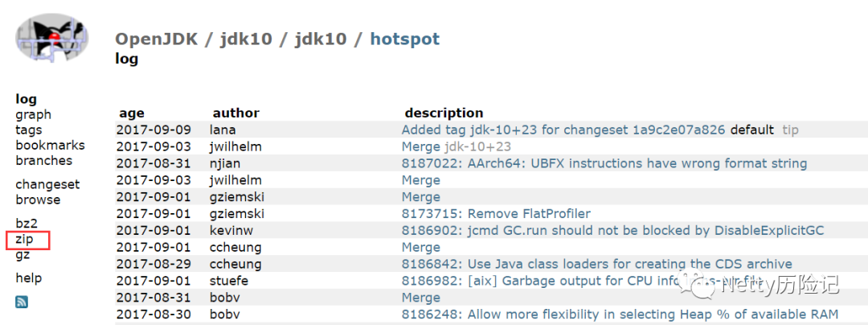Open the graph view
The width and height of the screenshot is (868, 325).
click(33, 114)
